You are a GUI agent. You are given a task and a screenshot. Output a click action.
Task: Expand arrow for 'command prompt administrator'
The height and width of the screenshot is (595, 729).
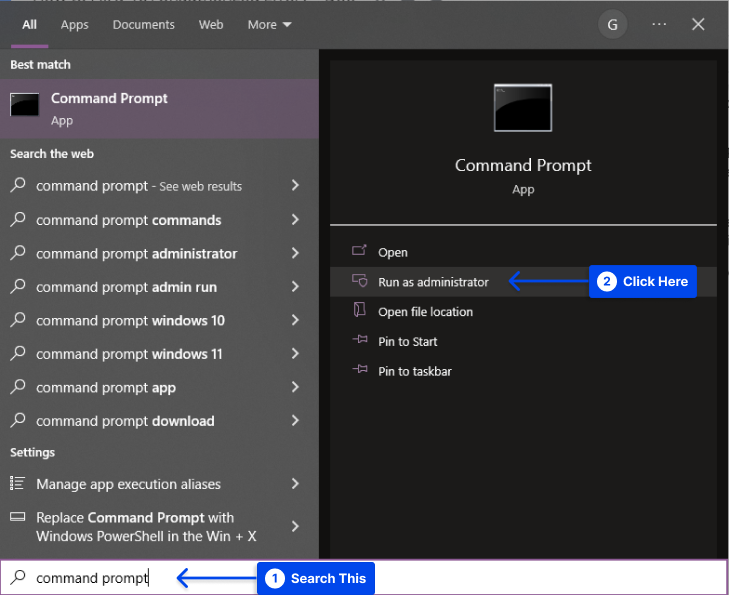click(295, 253)
